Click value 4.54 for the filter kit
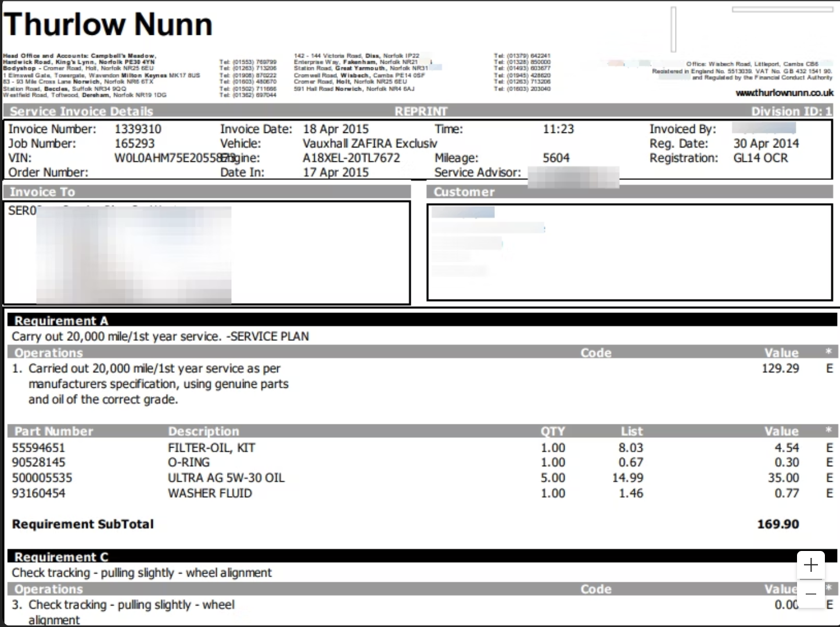 coord(787,448)
